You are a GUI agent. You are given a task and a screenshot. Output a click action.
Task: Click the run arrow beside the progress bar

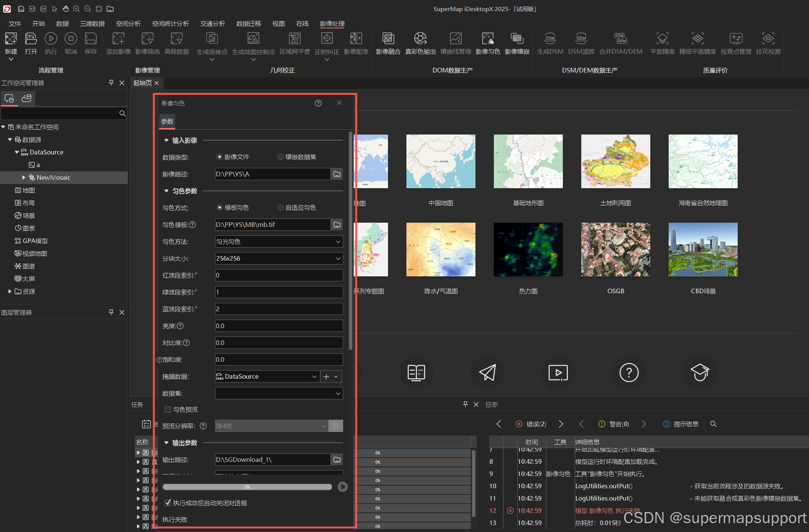click(342, 487)
